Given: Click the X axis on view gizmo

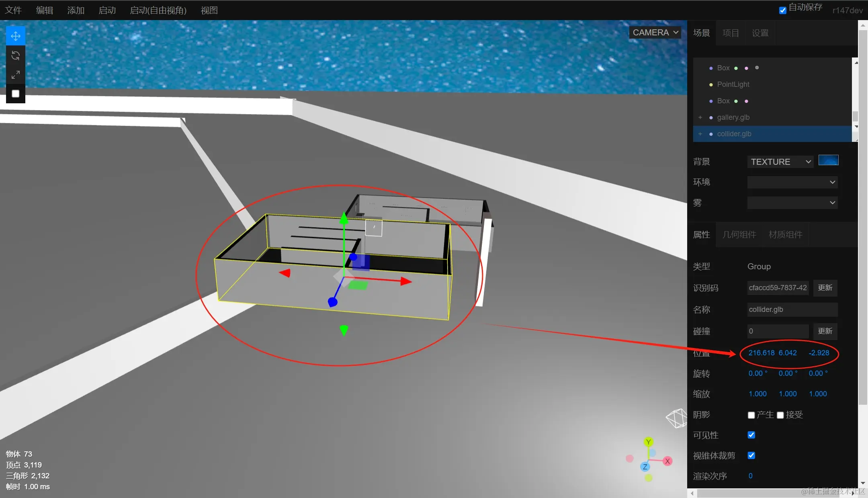Looking at the screenshot, I should [667, 461].
